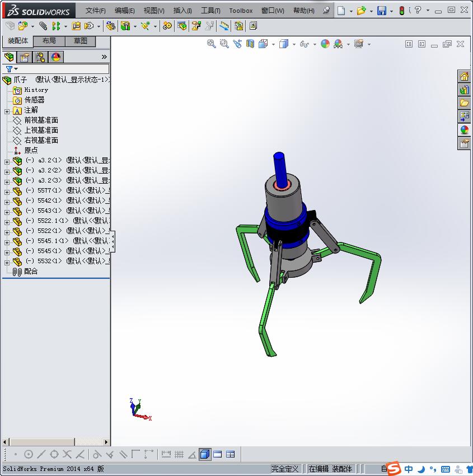473x476 pixels.
Task: Click the Smart Fasteners icon
Action: 76,26
